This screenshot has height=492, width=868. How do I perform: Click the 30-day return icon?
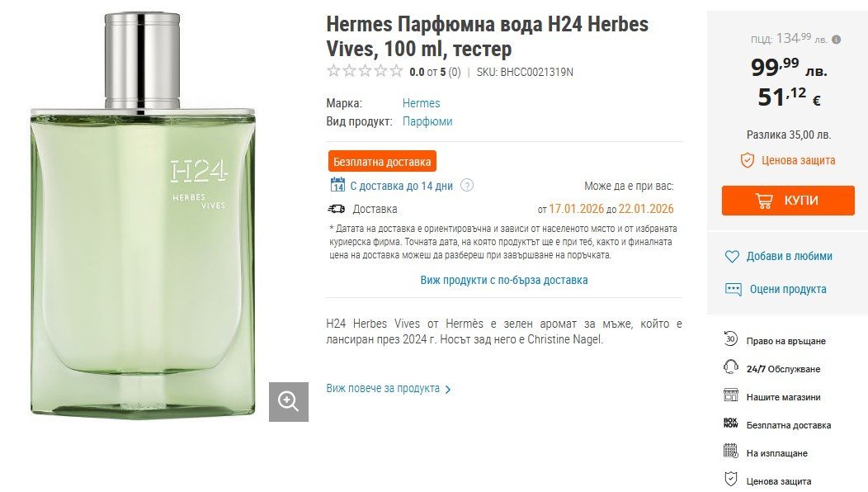(x=731, y=338)
